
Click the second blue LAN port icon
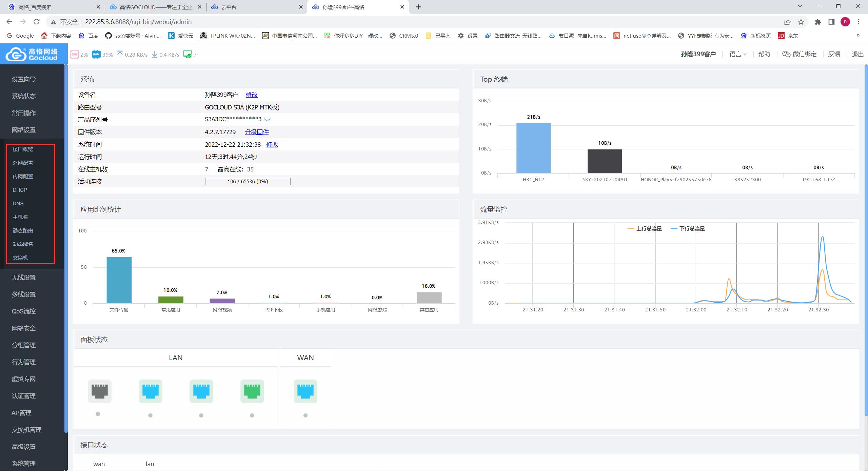click(151, 391)
